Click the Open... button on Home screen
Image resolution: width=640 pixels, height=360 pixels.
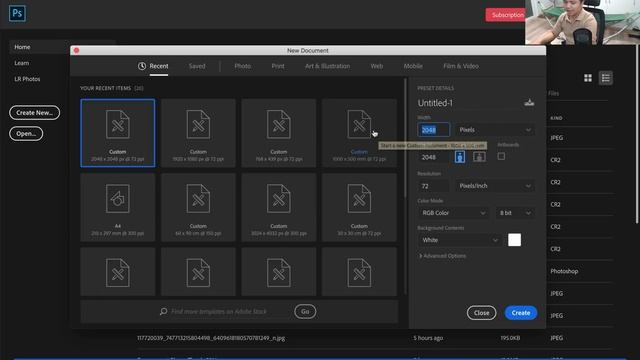click(x=26, y=133)
